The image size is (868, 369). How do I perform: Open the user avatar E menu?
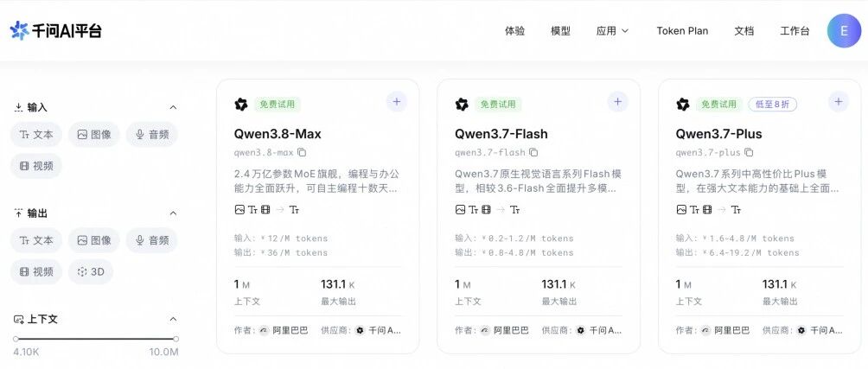click(844, 31)
